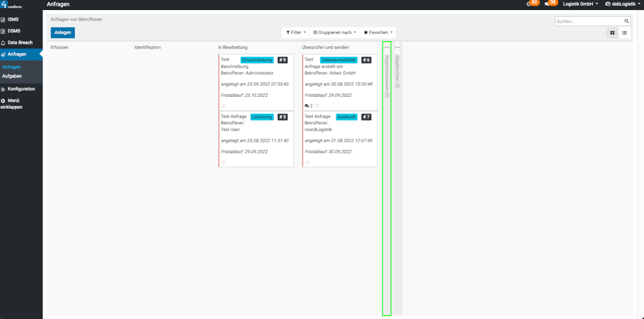This screenshot has width=644, height=319.
Task: Click the 4conform logo
Action: tap(11, 5)
